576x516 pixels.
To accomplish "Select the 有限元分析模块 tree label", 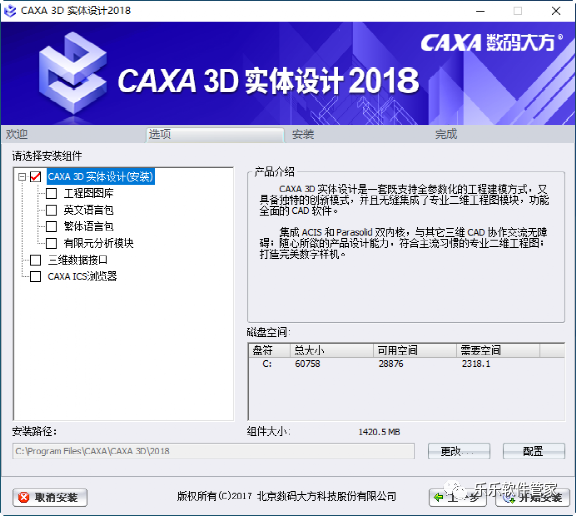I will coord(98,243).
